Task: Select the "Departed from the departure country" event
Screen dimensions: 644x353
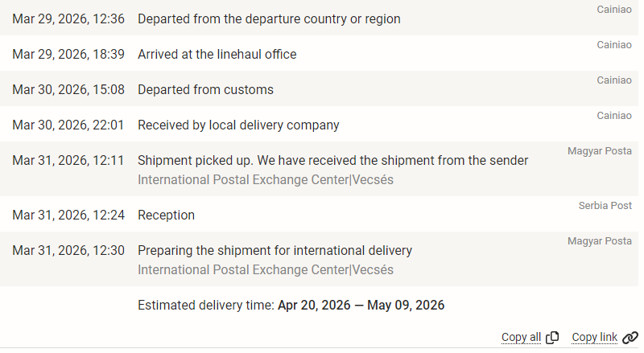Action: (x=269, y=18)
